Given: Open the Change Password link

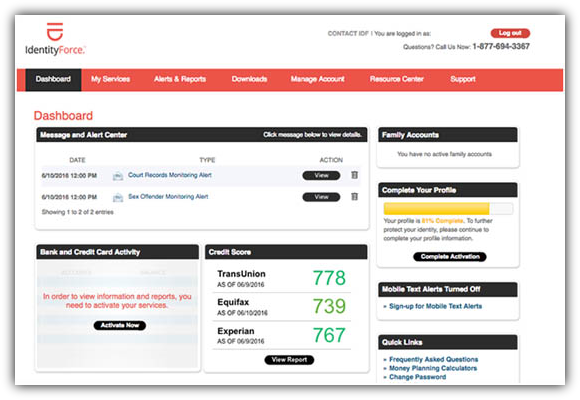Looking at the screenshot, I should point(418,377).
